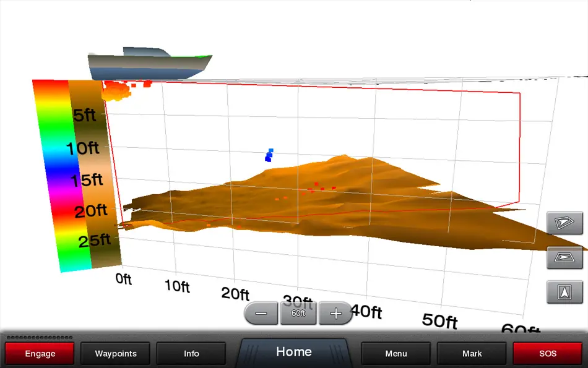The height and width of the screenshot is (368, 588).
Task: Mark the current position
Action: (x=472, y=354)
